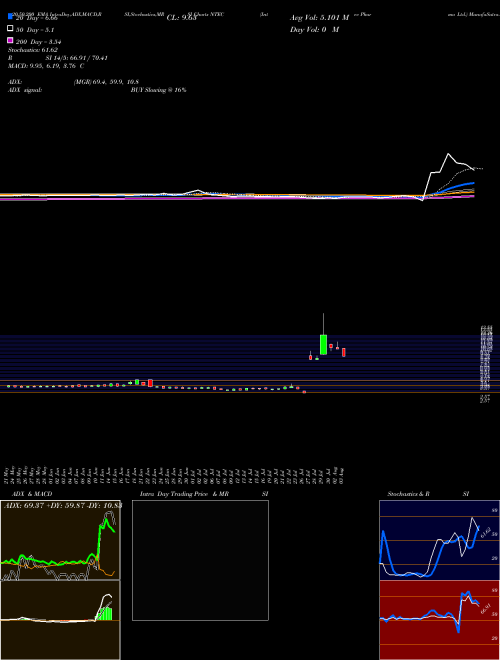Open the red RSI chart panel
The height and width of the screenshot is (660, 500).
pos(439,620)
